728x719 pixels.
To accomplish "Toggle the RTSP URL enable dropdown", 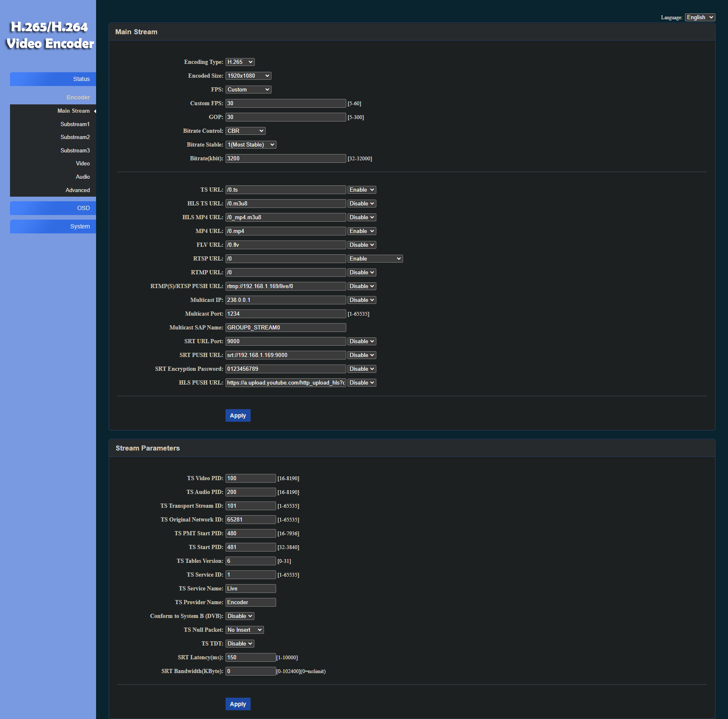I will [x=375, y=258].
